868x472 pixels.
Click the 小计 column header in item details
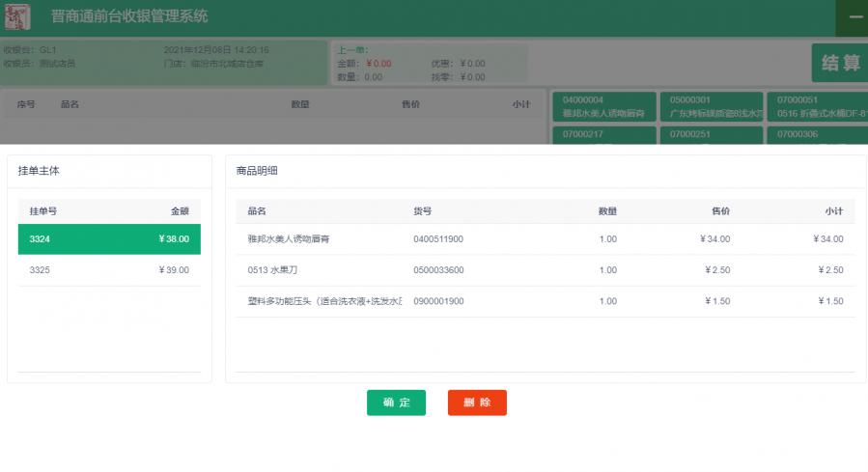(x=833, y=211)
